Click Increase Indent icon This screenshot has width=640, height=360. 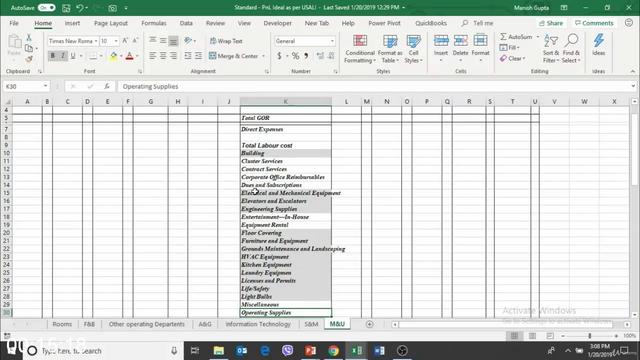(x=198, y=56)
